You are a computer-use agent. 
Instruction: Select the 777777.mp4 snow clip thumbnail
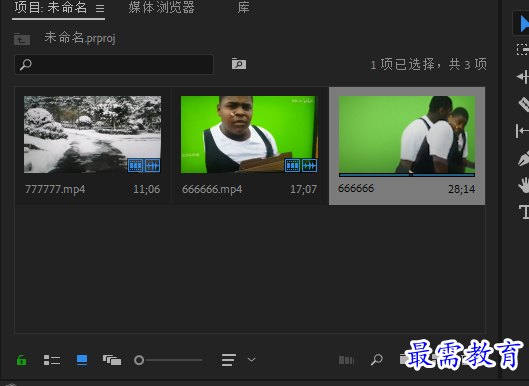pyautogui.click(x=92, y=134)
